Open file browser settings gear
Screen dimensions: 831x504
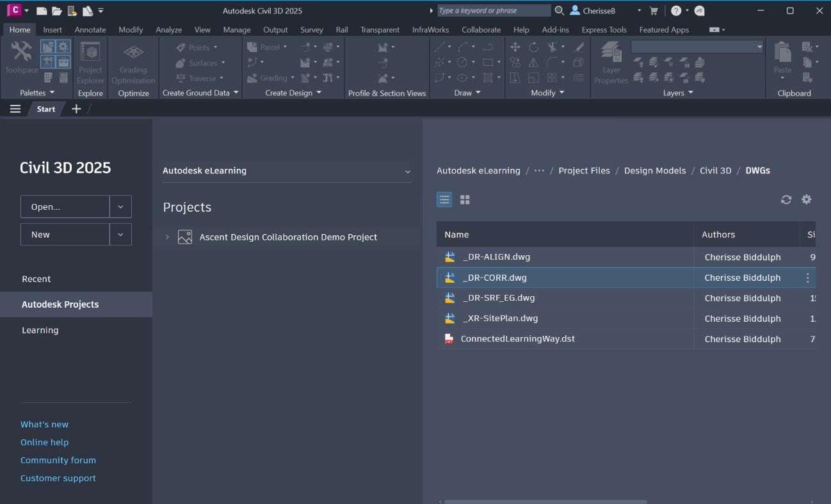(807, 200)
